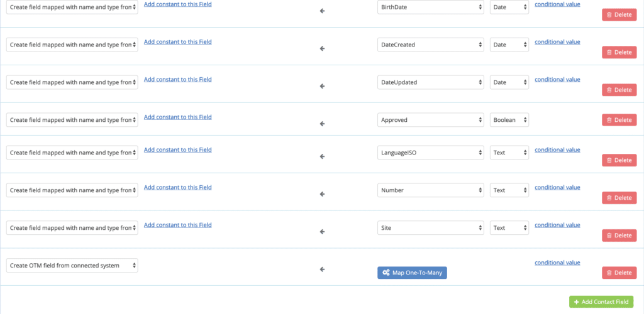Open the Create field mapped dropdown in LanguageISO row
This screenshot has width=644, height=314.
click(72, 153)
